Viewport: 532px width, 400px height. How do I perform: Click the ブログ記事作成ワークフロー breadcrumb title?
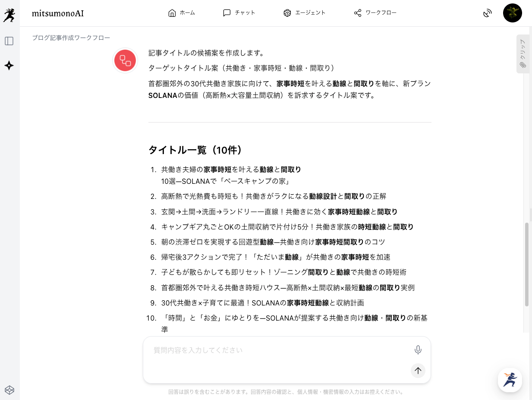pos(71,38)
